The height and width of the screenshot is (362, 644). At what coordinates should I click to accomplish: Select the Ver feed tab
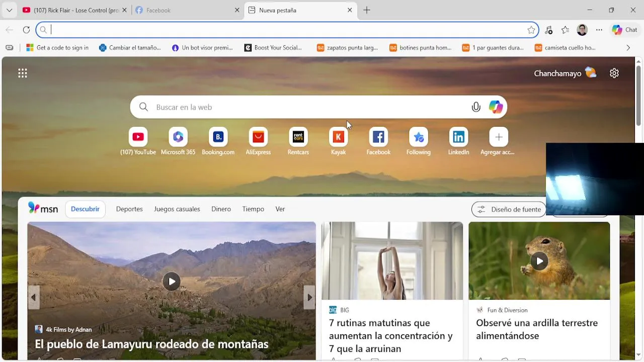pyautogui.click(x=280, y=209)
